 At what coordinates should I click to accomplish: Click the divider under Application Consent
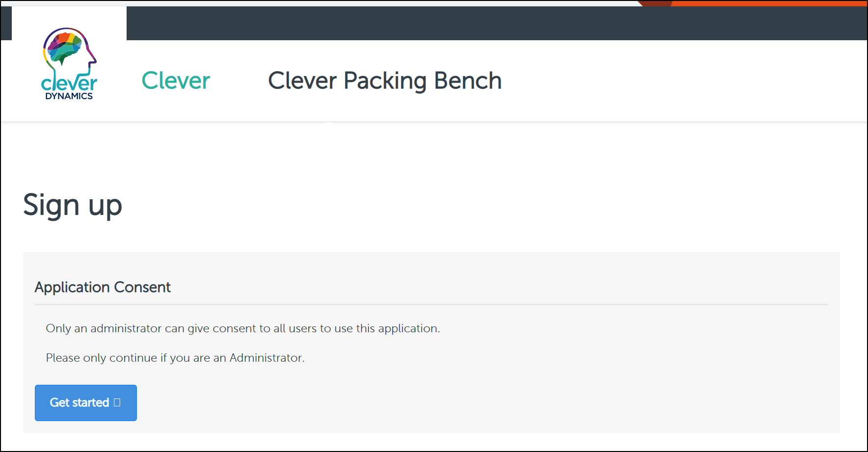431,305
